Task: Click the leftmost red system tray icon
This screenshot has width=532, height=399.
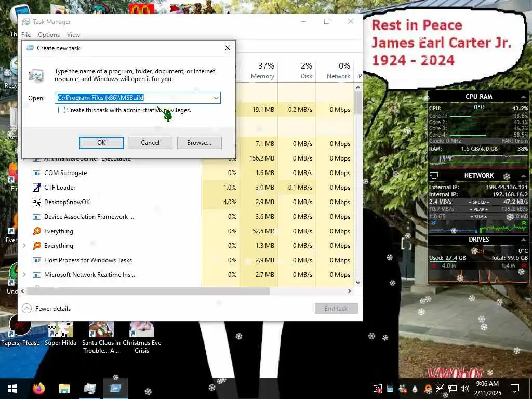Action: pos(377,389)
